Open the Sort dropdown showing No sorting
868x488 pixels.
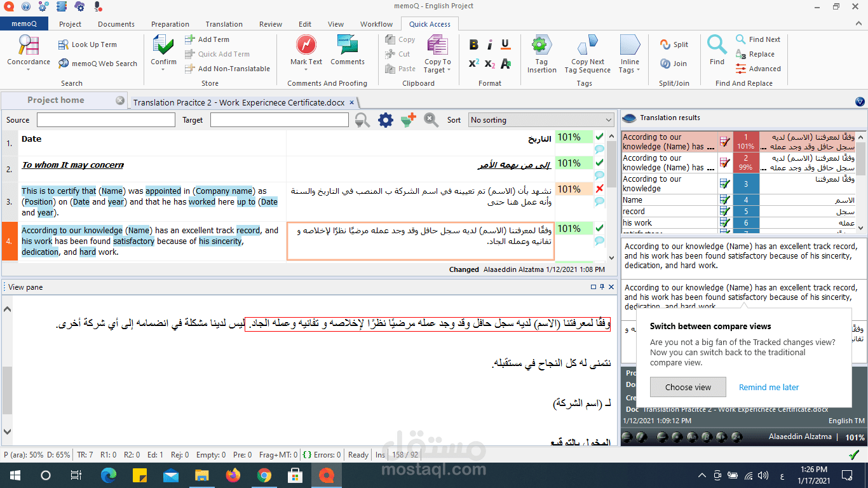[541, 119]
